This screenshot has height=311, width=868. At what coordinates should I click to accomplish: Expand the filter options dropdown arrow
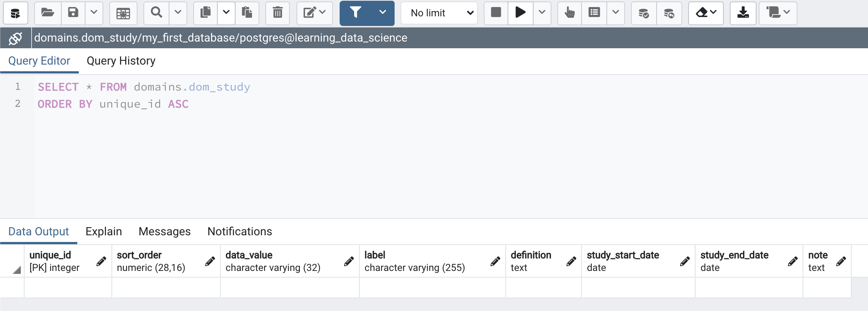click(x=383, y=13)
